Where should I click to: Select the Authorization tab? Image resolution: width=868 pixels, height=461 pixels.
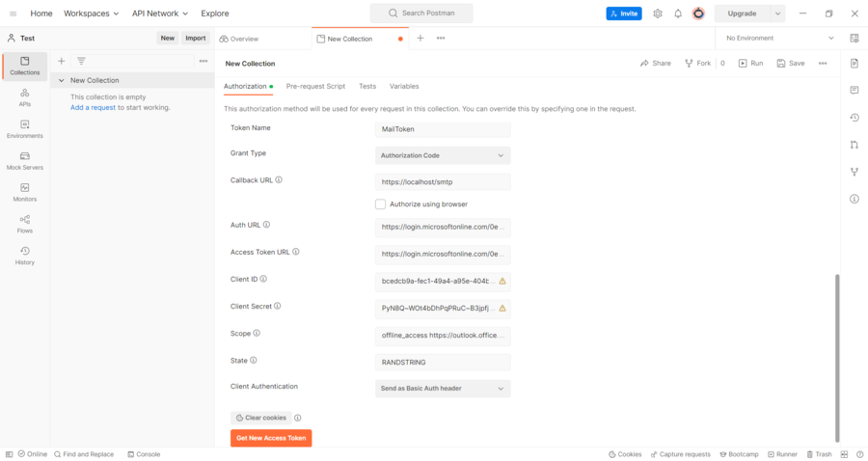point(248,87)
